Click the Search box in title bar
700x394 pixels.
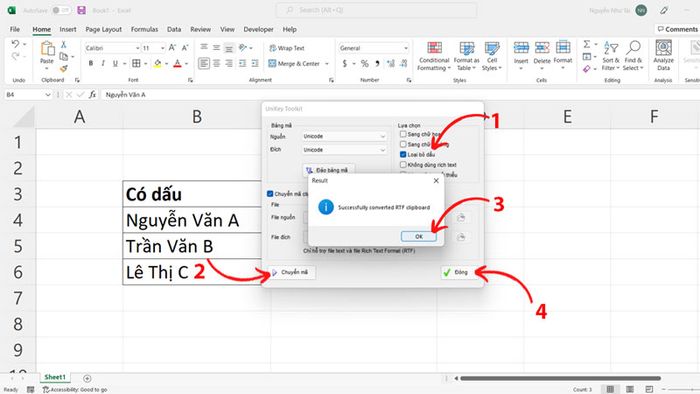tap(376, 10)
